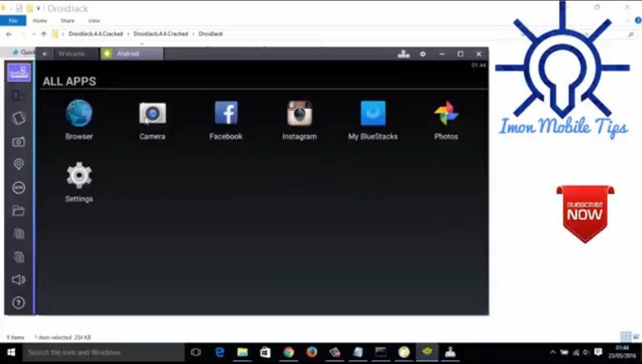Screen dimensions: 642x364
Task: Open the Facebook app
Action: 226,113
